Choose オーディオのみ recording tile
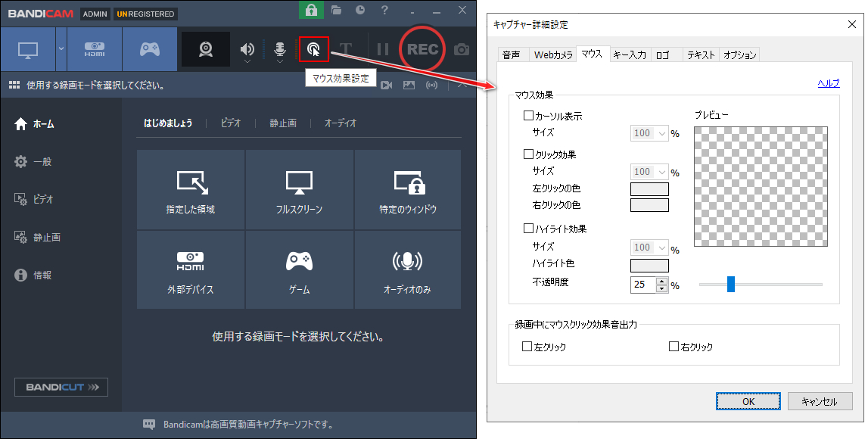 [408, 270]
